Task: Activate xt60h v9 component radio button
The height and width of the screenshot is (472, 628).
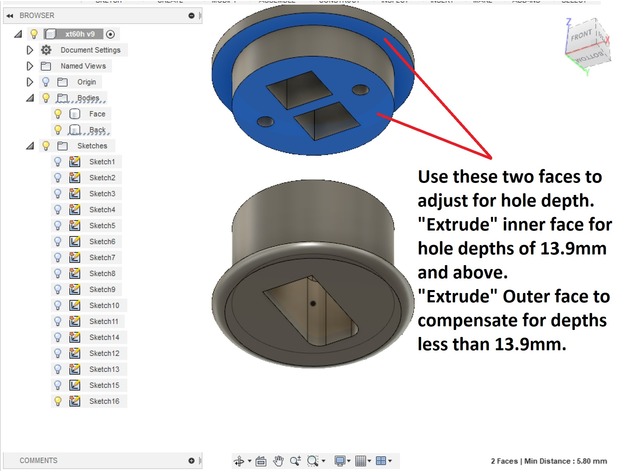Action: click(111, 34)
